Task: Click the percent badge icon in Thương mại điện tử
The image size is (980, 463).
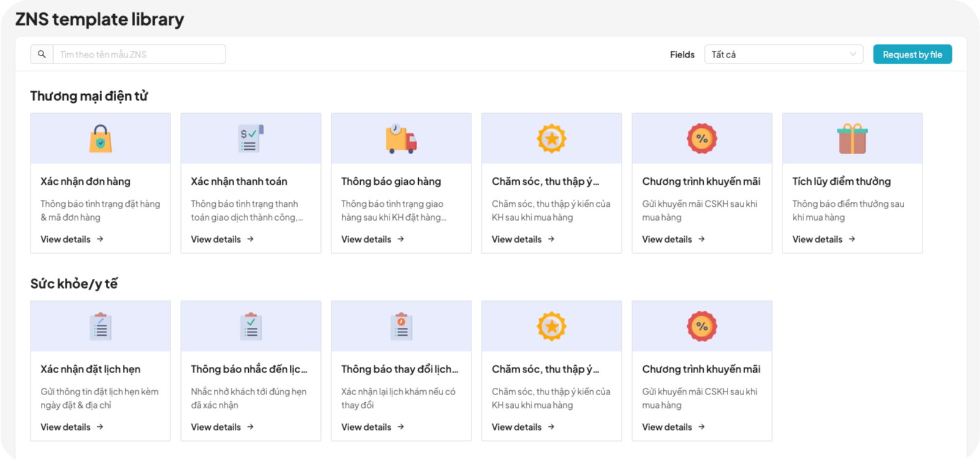Action: click(702, 138)
